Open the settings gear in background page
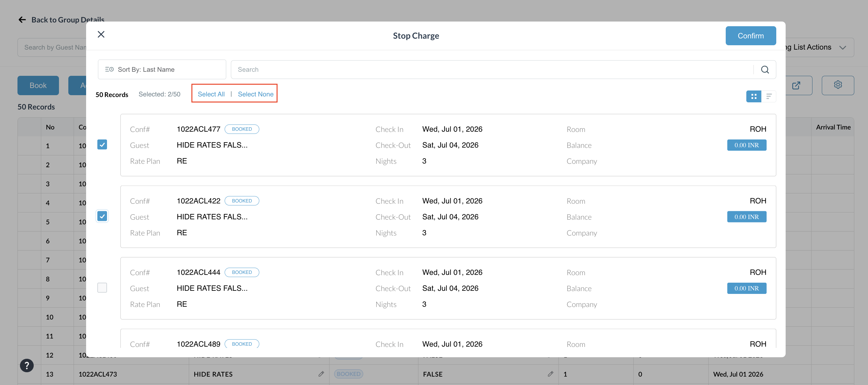This screenshot has width=868, height=385. 838,85
